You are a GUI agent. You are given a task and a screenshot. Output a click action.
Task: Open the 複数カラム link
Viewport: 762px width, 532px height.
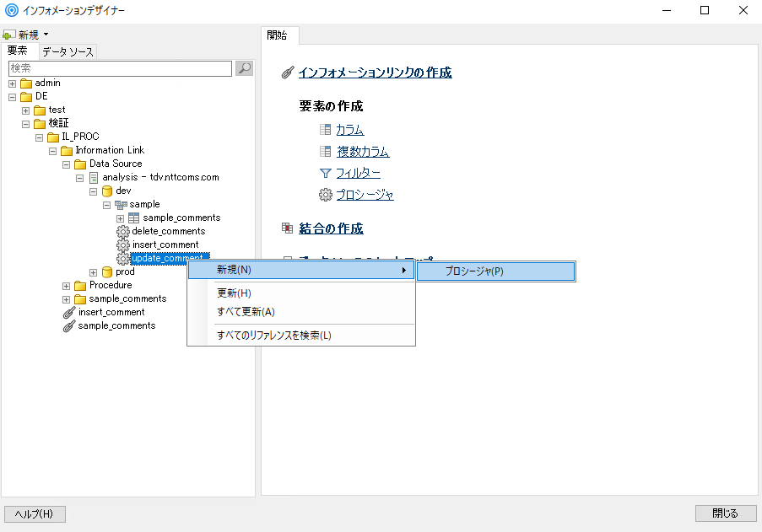(x=363, y=152)
